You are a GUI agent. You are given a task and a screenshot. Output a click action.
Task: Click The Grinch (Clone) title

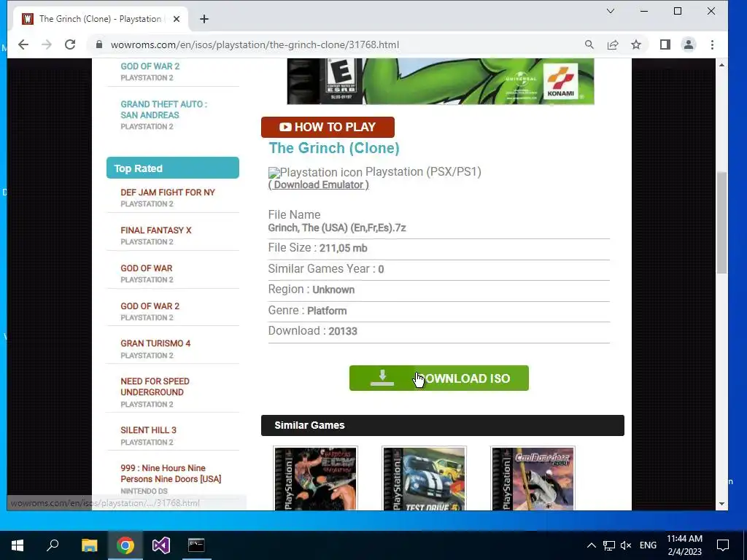point(334,148)
